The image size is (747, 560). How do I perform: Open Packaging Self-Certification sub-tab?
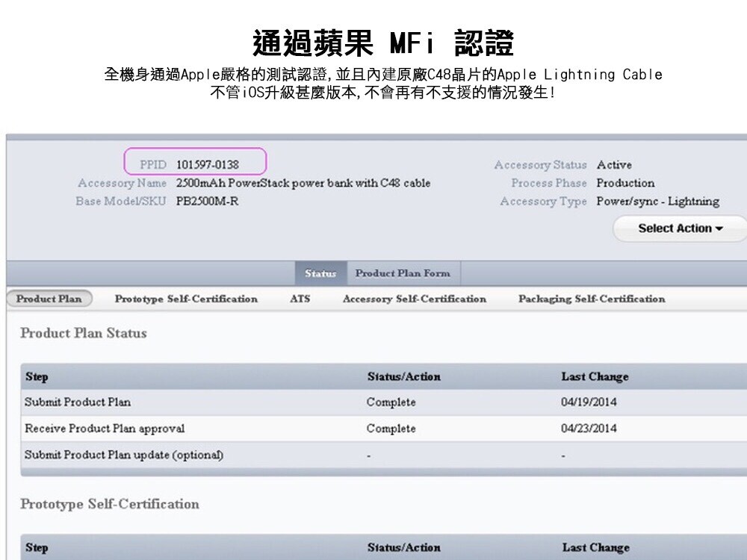click(x=592, y=299)
